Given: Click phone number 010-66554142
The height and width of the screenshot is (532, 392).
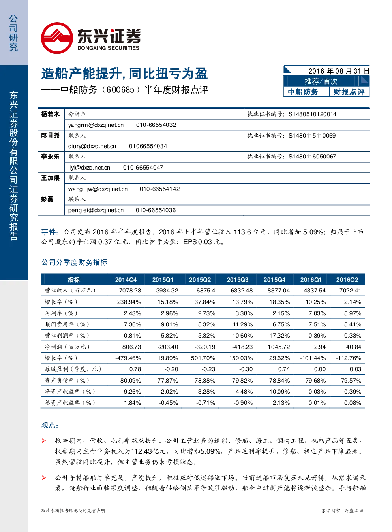Looking at the screenshot, I should click(x=159, y=189).
